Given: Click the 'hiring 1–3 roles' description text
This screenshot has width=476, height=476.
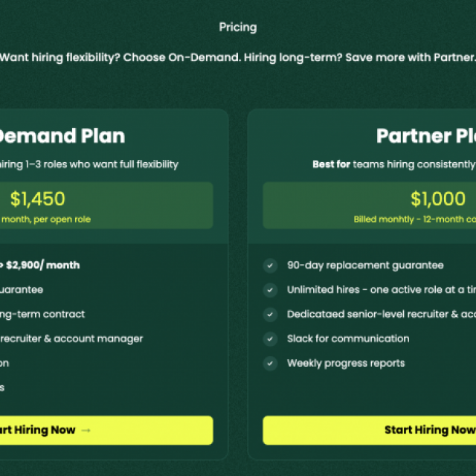Looking at the screenshot, I should (x=89, y=164).
